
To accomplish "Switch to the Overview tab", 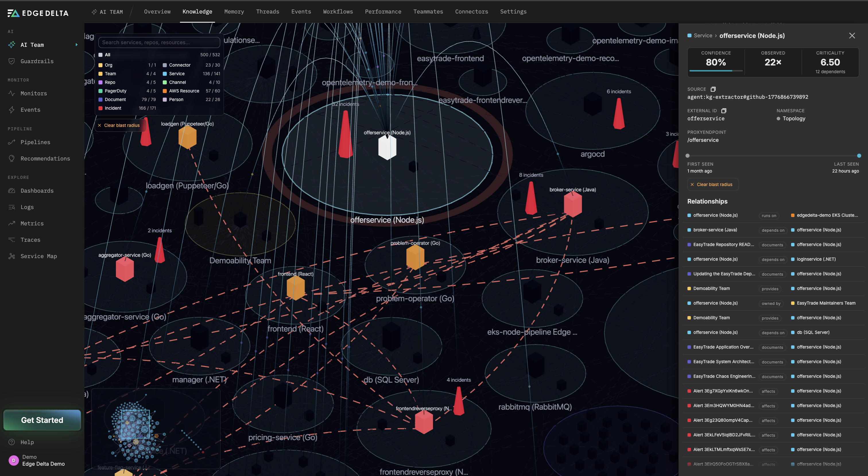I will coord(157,11).
